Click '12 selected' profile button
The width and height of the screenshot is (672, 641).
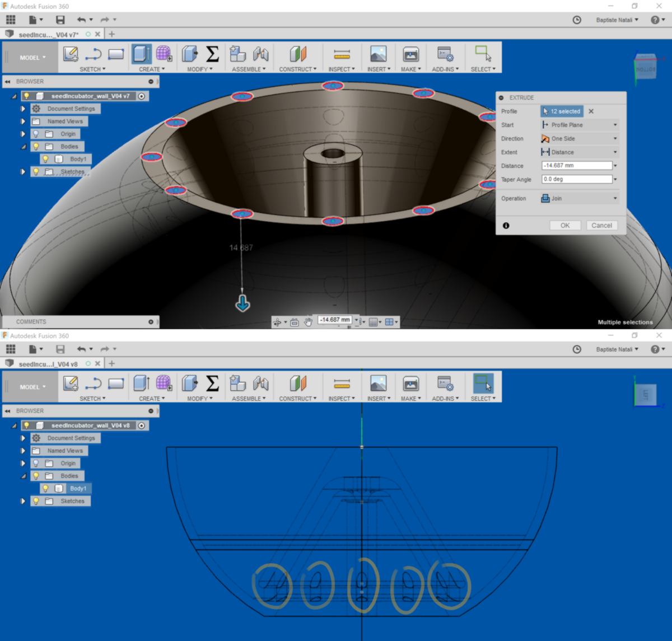click(562, 111)
